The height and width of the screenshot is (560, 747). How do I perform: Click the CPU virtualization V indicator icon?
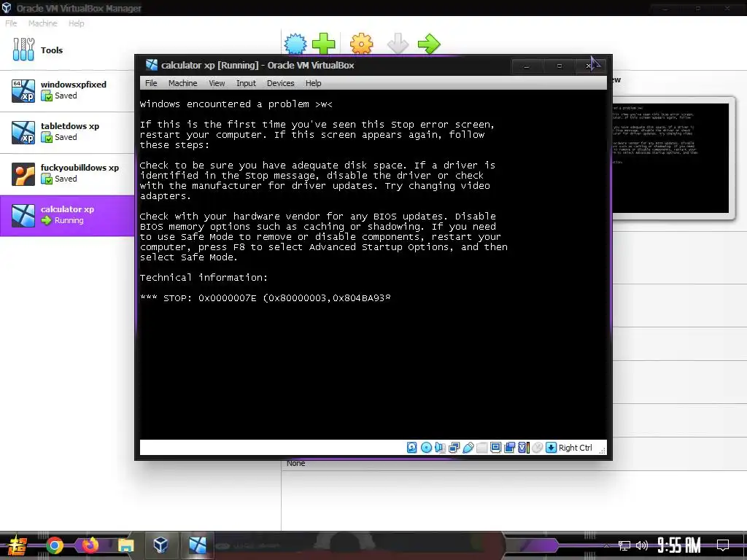coord(524,448)
